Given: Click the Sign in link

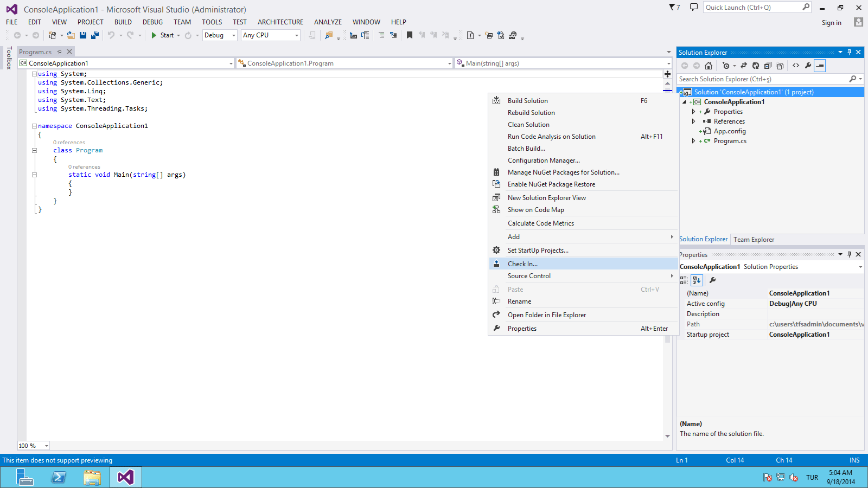Looking at the screenshot, I should [831, 23].
